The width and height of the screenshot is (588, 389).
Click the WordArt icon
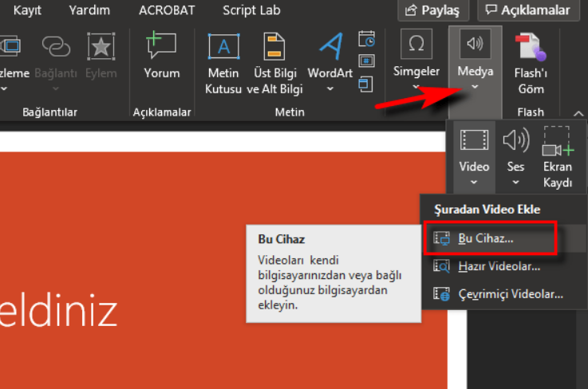(x=330, y=46)
